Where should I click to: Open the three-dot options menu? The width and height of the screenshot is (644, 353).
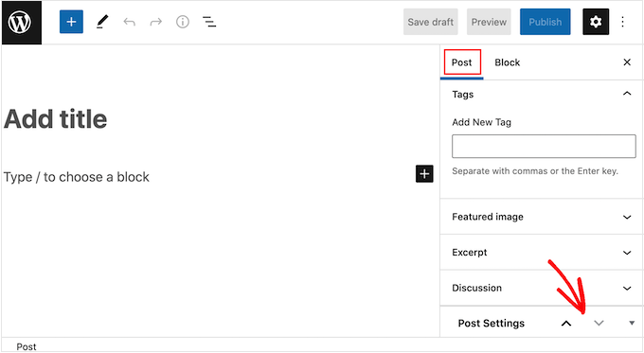point(622,22)
